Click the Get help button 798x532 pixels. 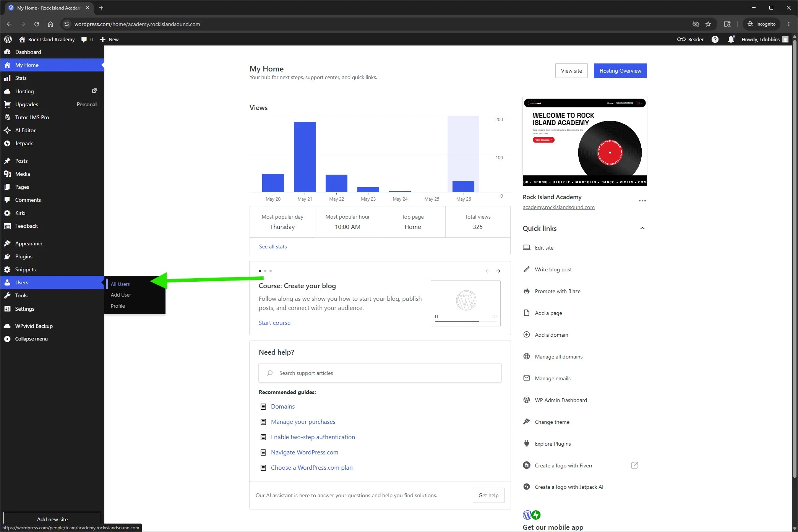click(488, 495)
